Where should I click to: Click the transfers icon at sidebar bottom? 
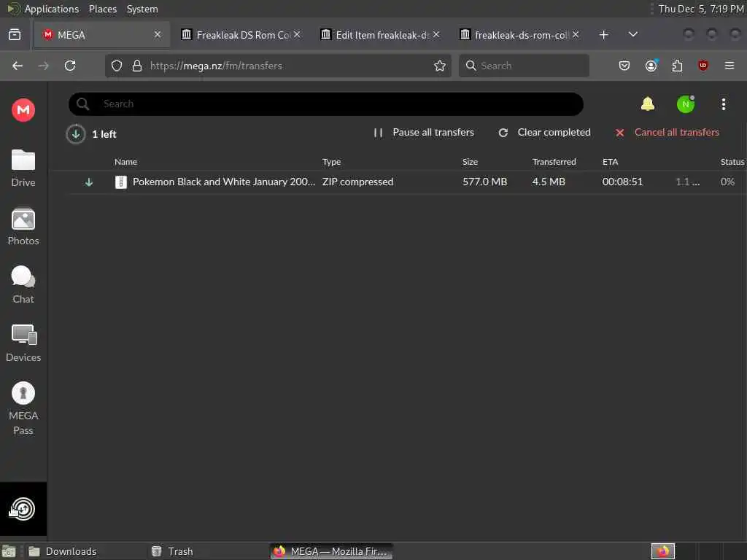coord(23,509)
